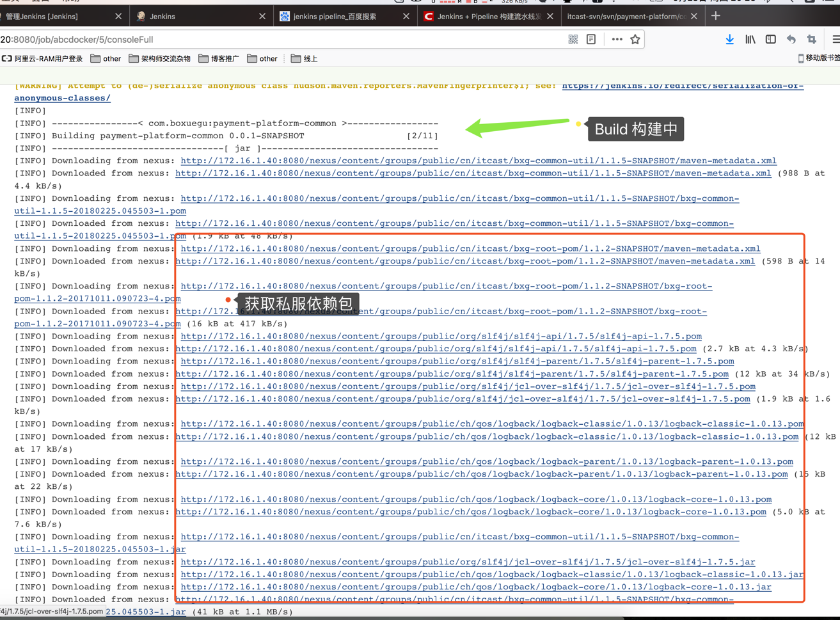Click the text 'Building payment-platform-common 0.0.1-SNAPSHOT'

(178, 136)
